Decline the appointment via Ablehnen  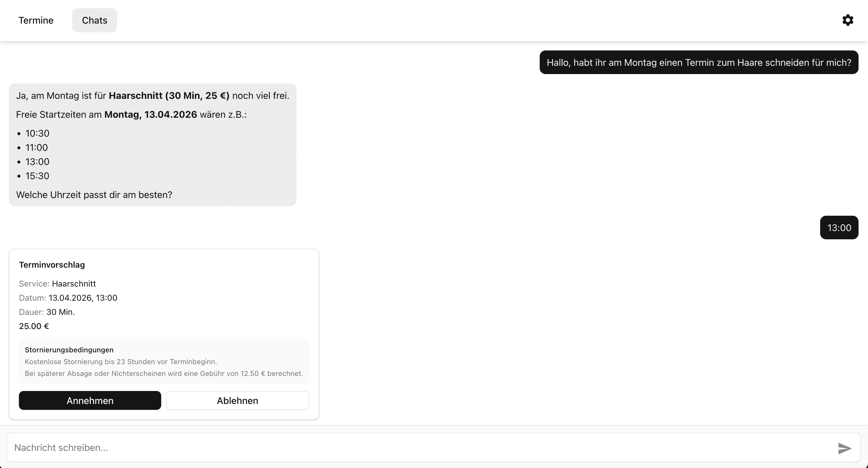pyautogui.click(x=237, y=400)
